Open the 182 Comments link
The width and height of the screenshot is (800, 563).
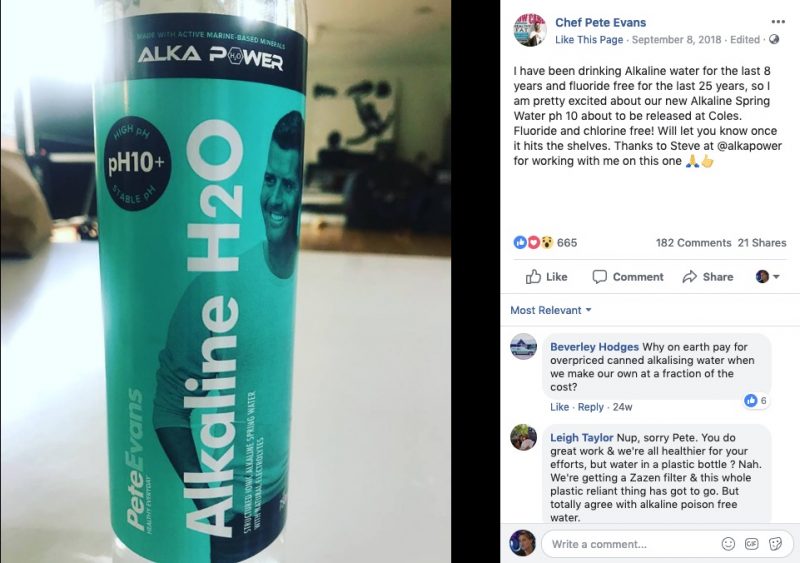coord(693,243)
